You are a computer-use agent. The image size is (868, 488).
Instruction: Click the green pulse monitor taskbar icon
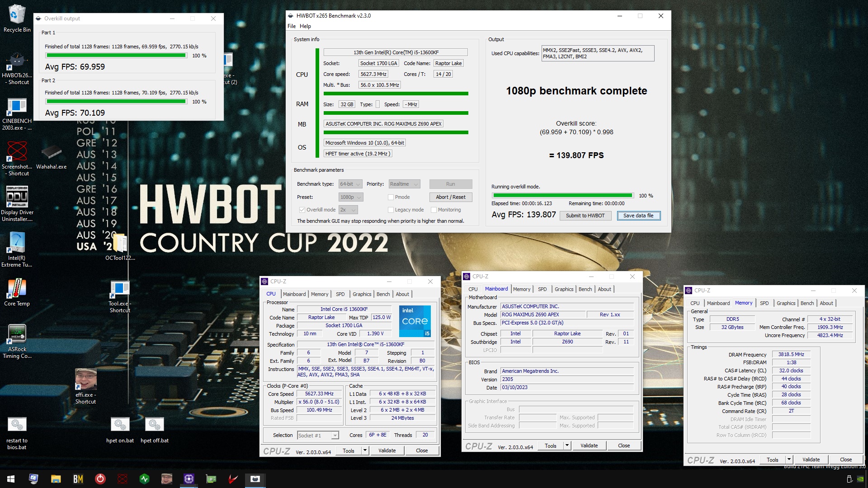point(144,479)
